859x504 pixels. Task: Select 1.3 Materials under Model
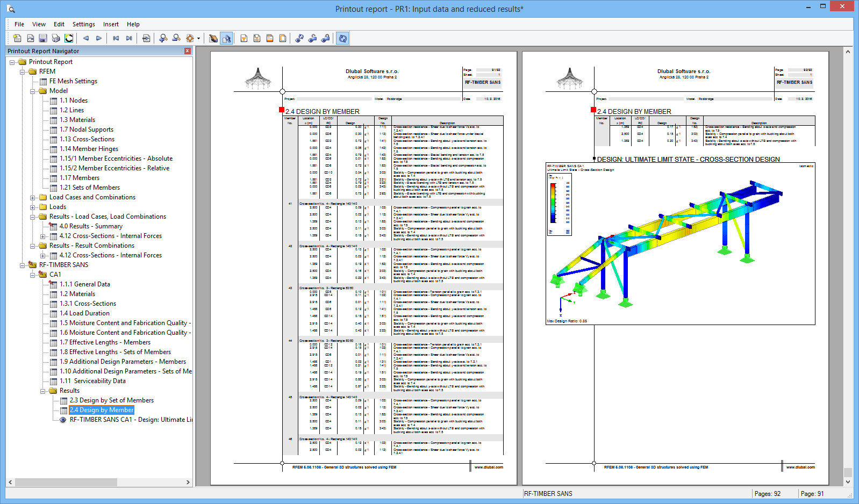point(77,120)
